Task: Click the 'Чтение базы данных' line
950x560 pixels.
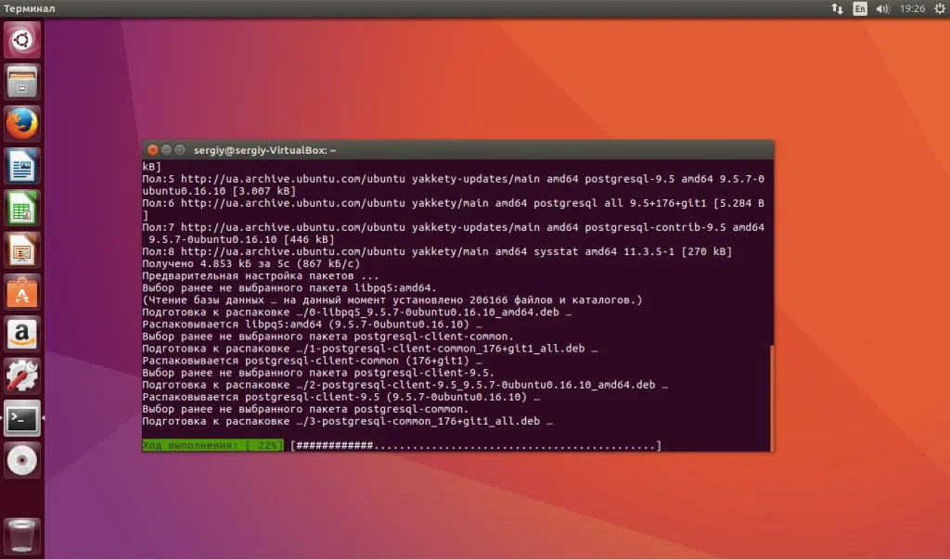Action: click(x=392, y=300)
